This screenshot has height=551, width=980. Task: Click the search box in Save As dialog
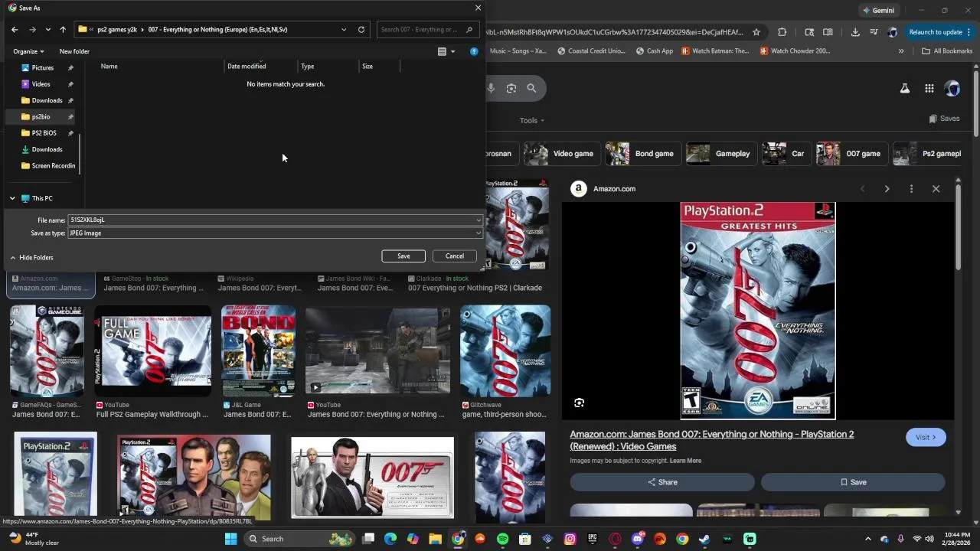[427, 30]
